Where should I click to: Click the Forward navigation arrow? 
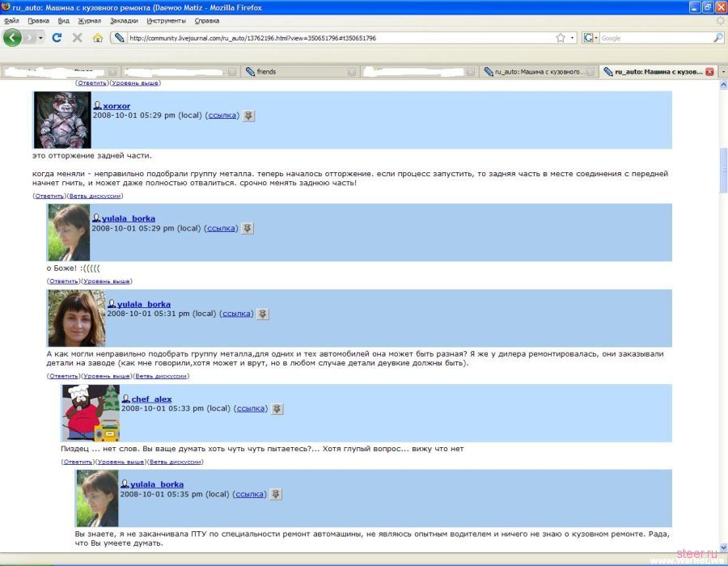coord(29,37)
